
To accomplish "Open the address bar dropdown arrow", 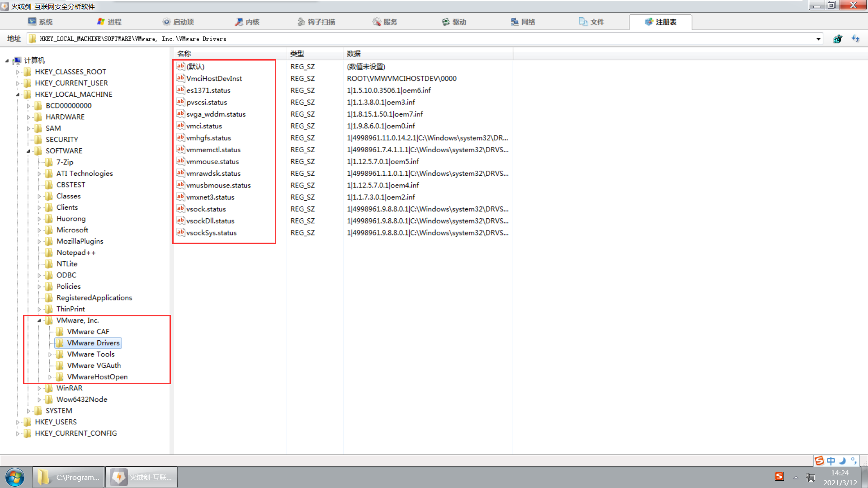I will tap(818, 39).
